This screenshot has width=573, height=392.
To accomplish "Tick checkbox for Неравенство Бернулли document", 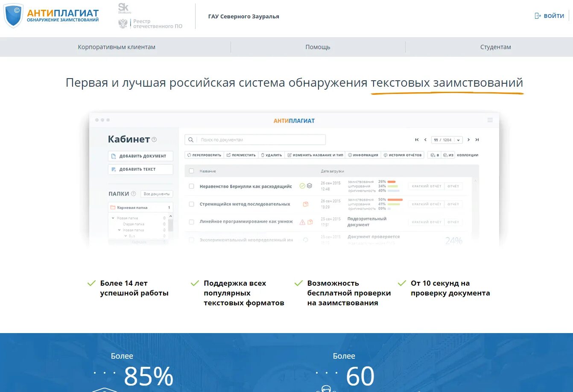I will coord(191,186).
